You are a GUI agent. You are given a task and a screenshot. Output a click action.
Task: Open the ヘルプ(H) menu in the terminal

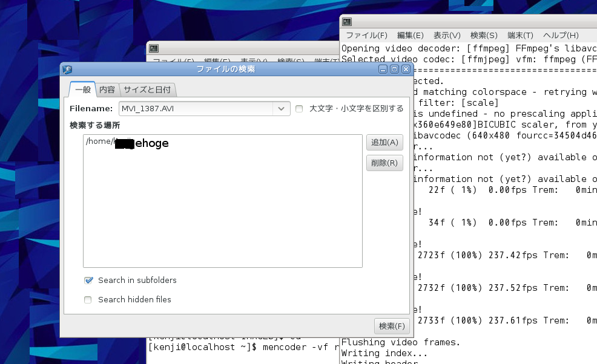[560, 36]
